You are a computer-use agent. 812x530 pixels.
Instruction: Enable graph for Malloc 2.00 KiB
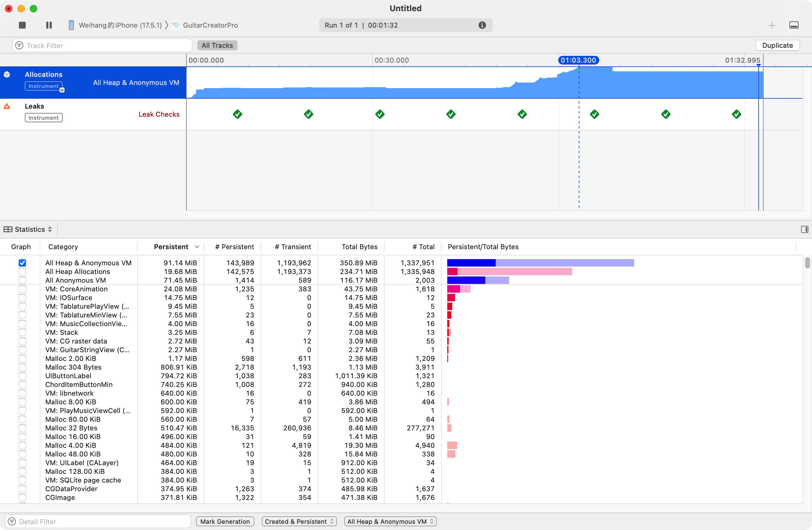click(22, 358)
